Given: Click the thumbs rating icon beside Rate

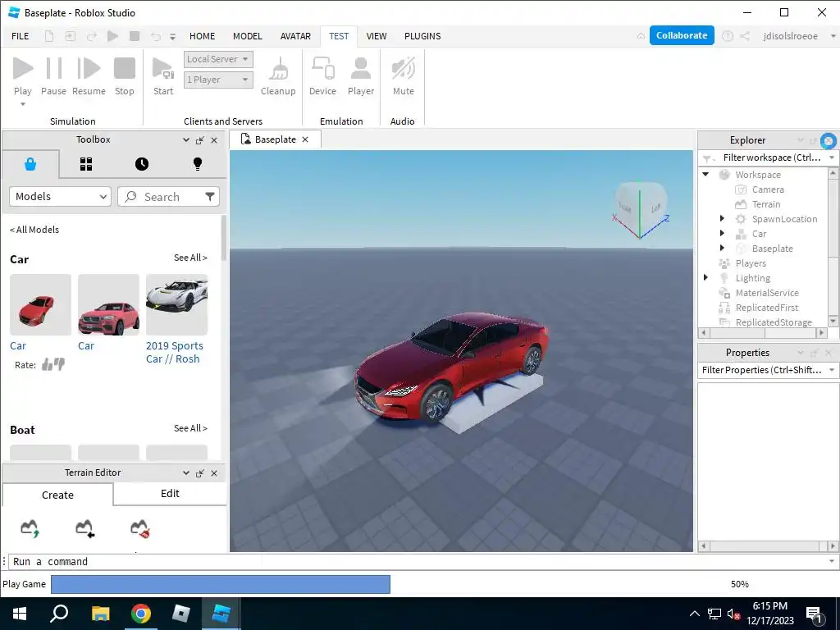Looking at the screenshot, I should click(x=53, y=364).
